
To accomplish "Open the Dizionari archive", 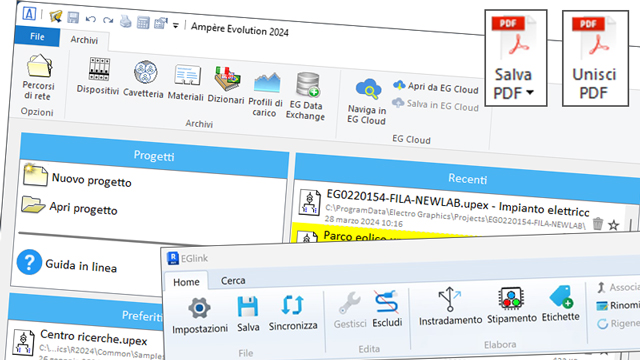I will tap(227, 85).
